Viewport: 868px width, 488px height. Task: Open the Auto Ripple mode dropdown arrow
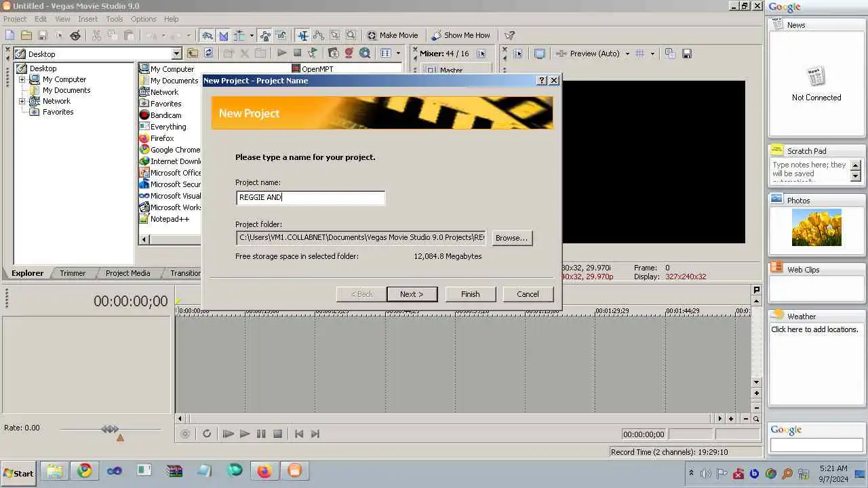pyautogui.click(x=252, y=35)
